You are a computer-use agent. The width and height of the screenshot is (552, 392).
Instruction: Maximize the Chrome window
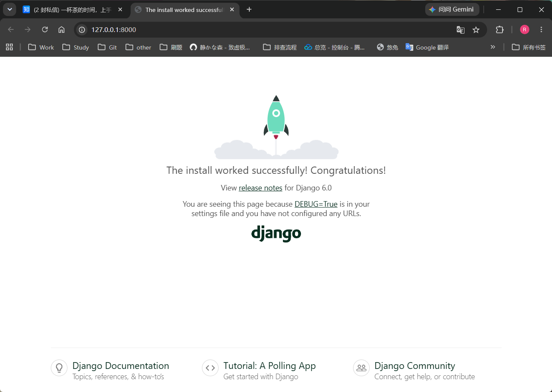(x=520, y=9)
